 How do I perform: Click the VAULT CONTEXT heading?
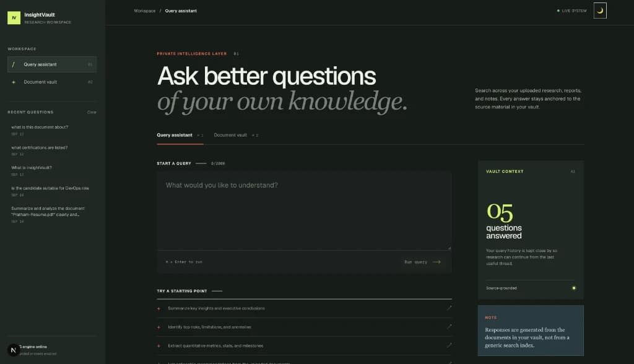505,171
